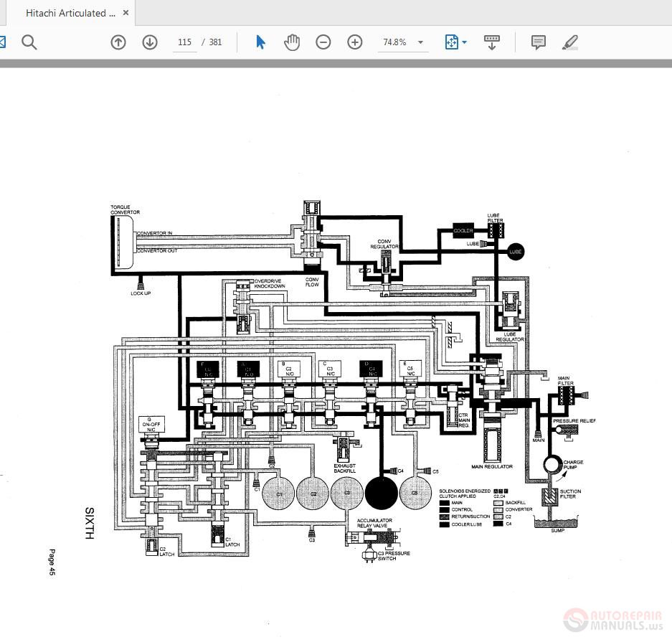The image size is (672, 642).
Task: Zoom out with the minus button
Action: 323,42
